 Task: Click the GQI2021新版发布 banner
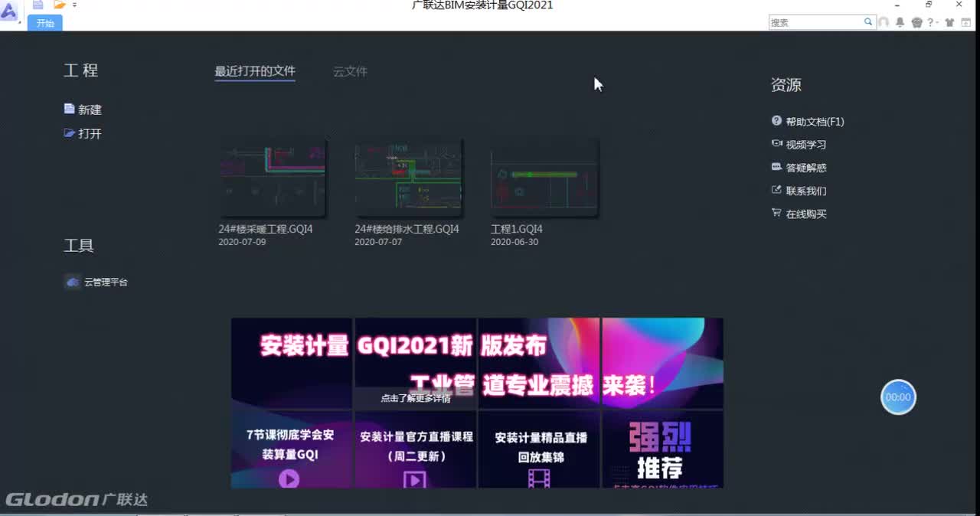click(x=476, y=363)
